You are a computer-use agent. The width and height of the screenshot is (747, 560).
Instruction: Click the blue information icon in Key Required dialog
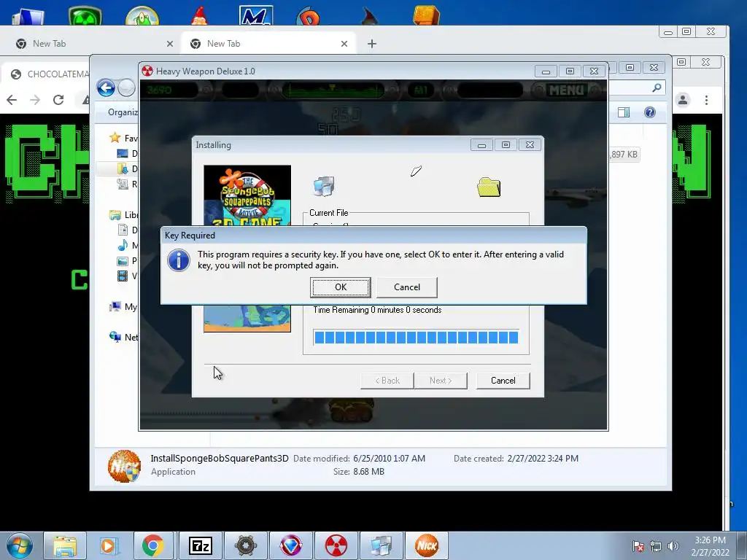pos(179,260)
